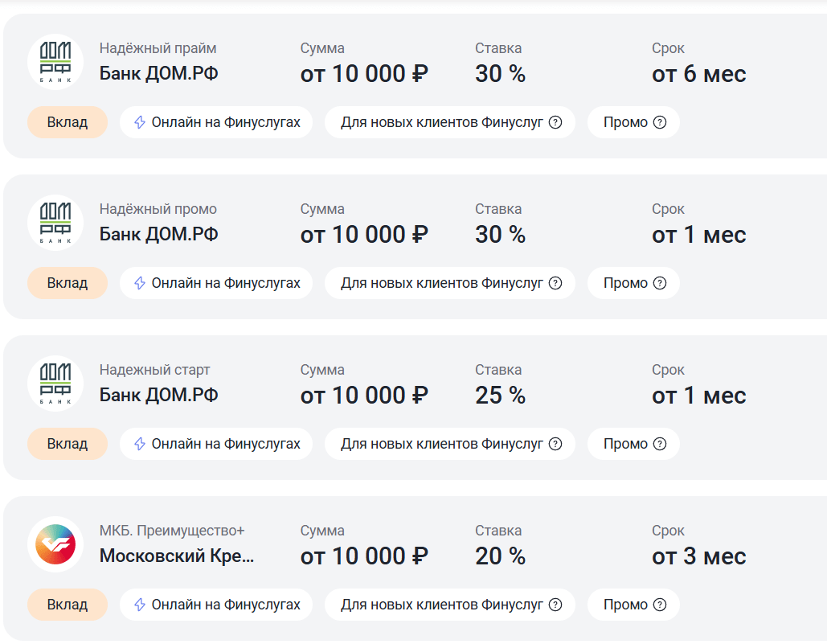Click от 1 мес term on Надёжный промо
Screen dimensions: 827x644
(699, 235)
